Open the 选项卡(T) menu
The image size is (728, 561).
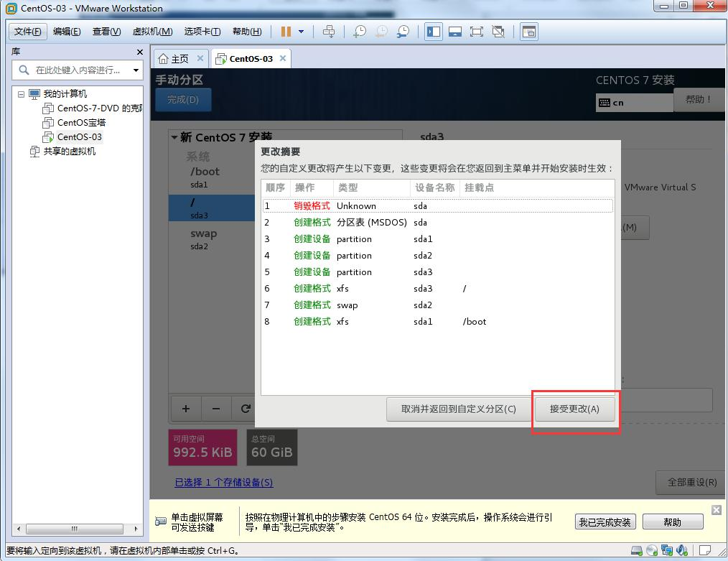(x=202, y=32)
